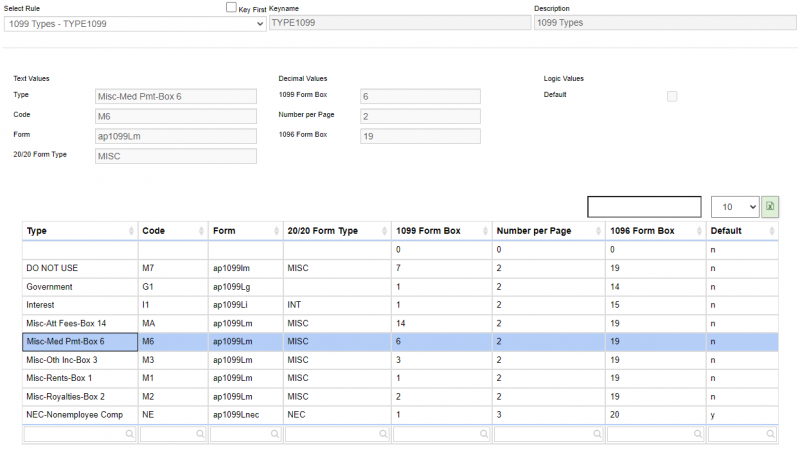Select the Misc-Att Fees-Box 14 row
This screenshot has height=449, width=800.
click(x=80, y=323)
